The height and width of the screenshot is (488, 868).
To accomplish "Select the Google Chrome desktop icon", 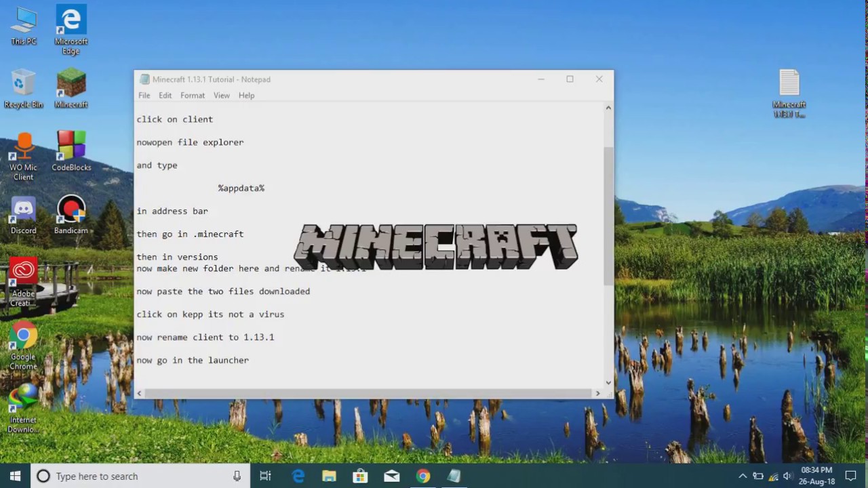I will pyautogui.click(x=23, y=346).
